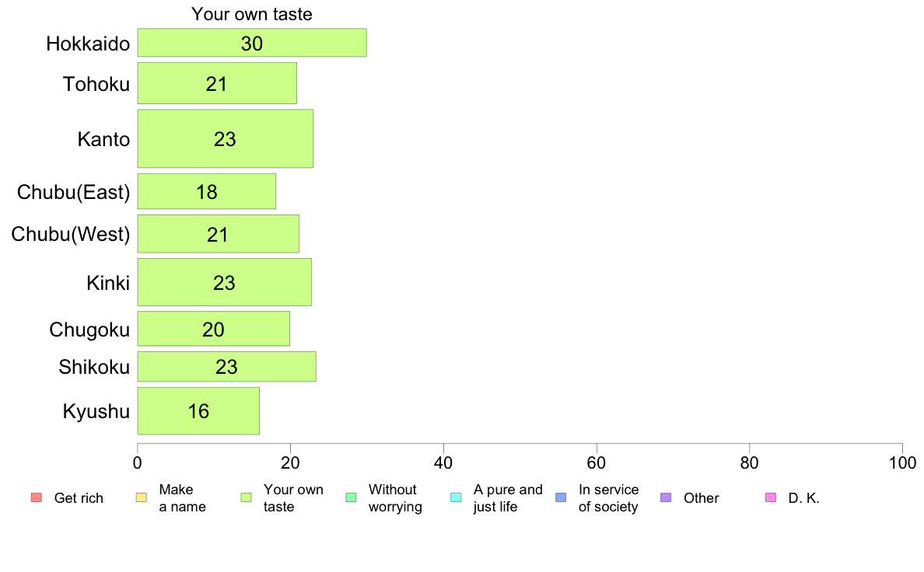The height and width of the screenshot is (572, 924).
Task: Click the Hokkaido axis label
Action: click(x=88, y=44)
